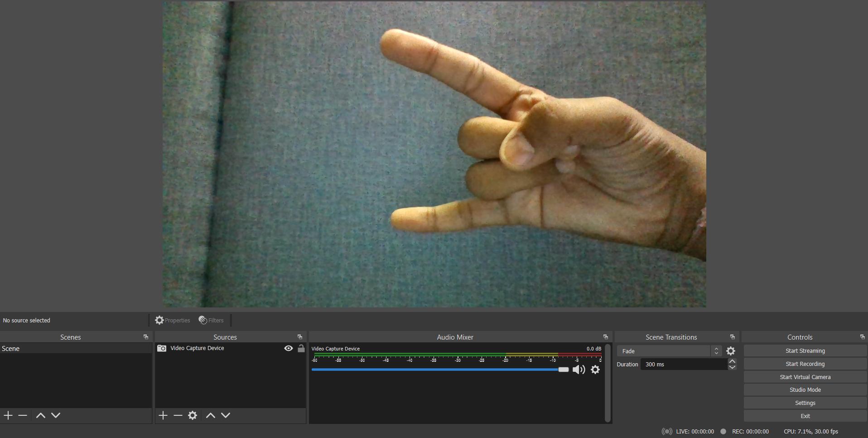Remove selected scene with the minus icon
Screen dimensions: 868x438
(x=22, y=415)
